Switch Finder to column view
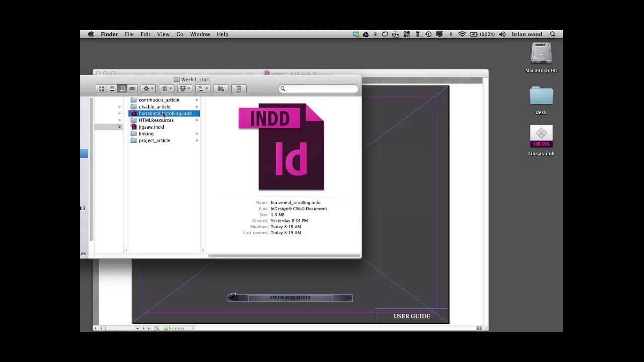 [122, 88]
